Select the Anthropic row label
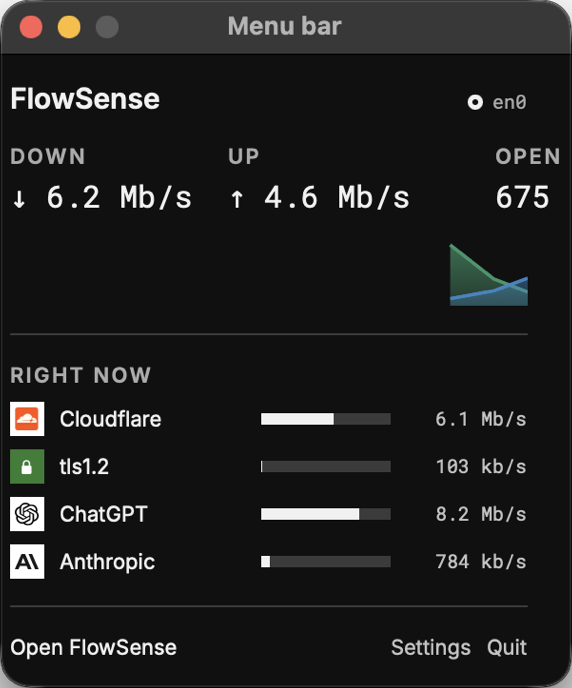572x688 pixels. click(107, 562)
